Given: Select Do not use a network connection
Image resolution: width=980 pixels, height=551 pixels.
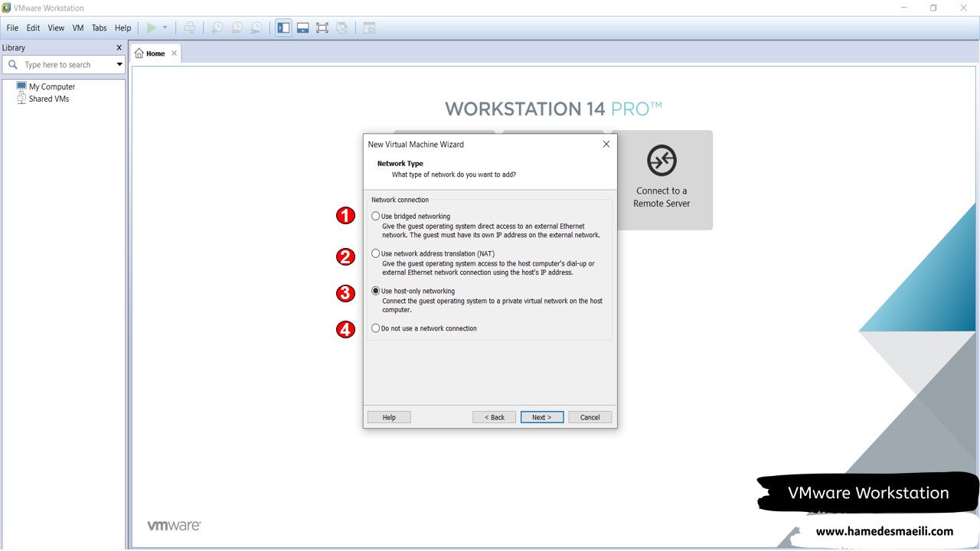Looking at the screenshot, I should coord(375,328).
